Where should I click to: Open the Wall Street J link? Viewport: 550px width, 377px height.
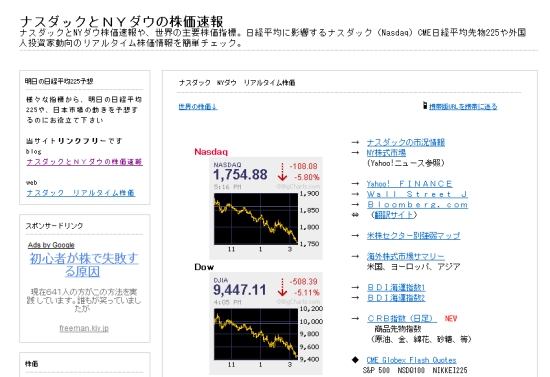(417, 194)
